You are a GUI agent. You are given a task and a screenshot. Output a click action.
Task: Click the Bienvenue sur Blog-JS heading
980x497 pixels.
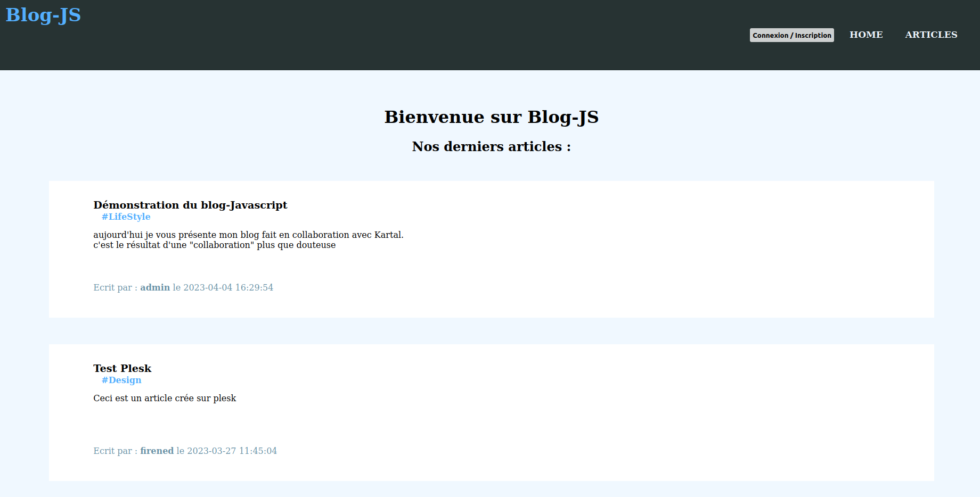(491, 117)
